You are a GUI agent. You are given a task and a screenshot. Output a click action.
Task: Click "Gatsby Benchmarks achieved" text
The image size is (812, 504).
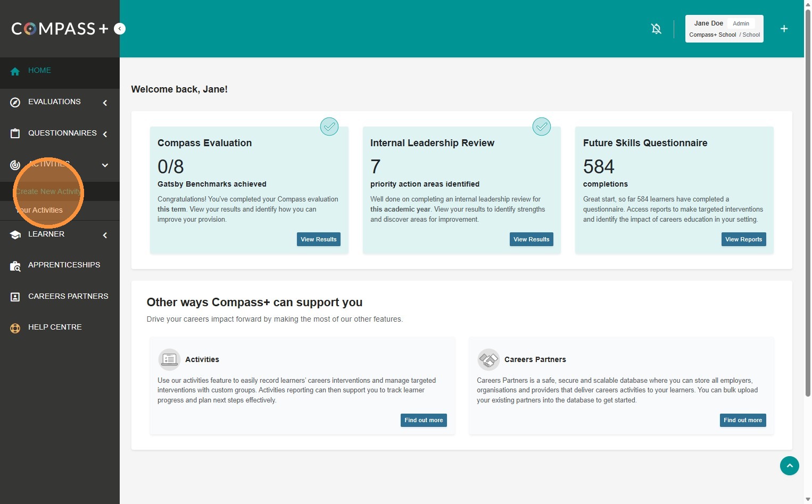pyautogui.click(x=212, y=184)
